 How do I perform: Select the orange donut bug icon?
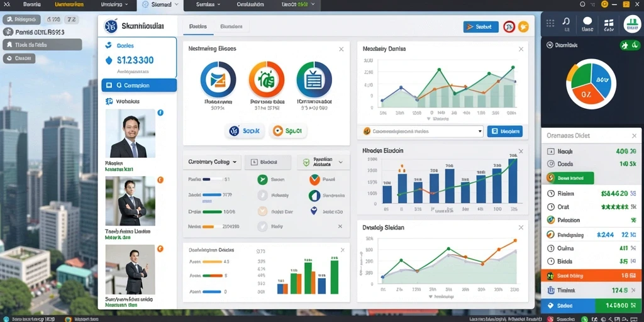267,80
